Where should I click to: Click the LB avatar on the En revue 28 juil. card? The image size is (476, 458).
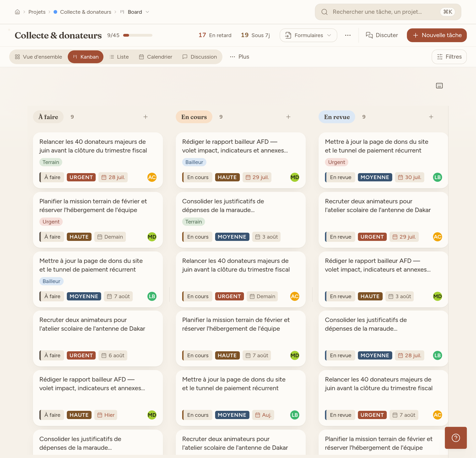438,355
